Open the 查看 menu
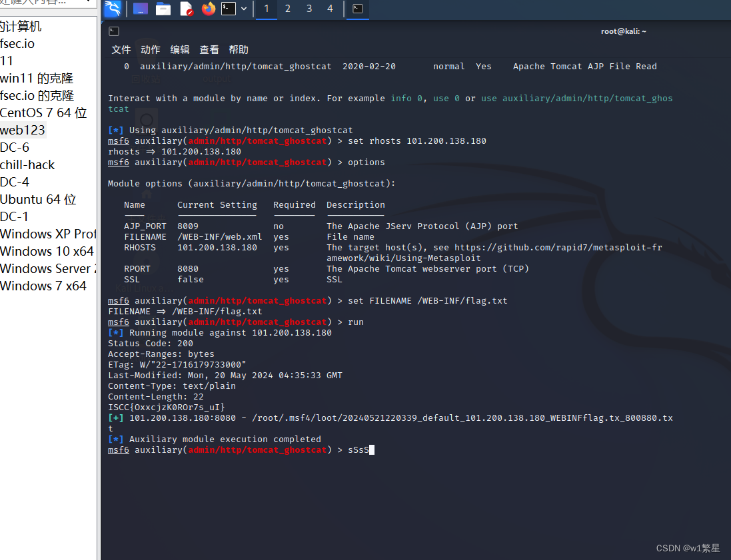The height and width of the screenshot is (560, 731). point(209,49)
